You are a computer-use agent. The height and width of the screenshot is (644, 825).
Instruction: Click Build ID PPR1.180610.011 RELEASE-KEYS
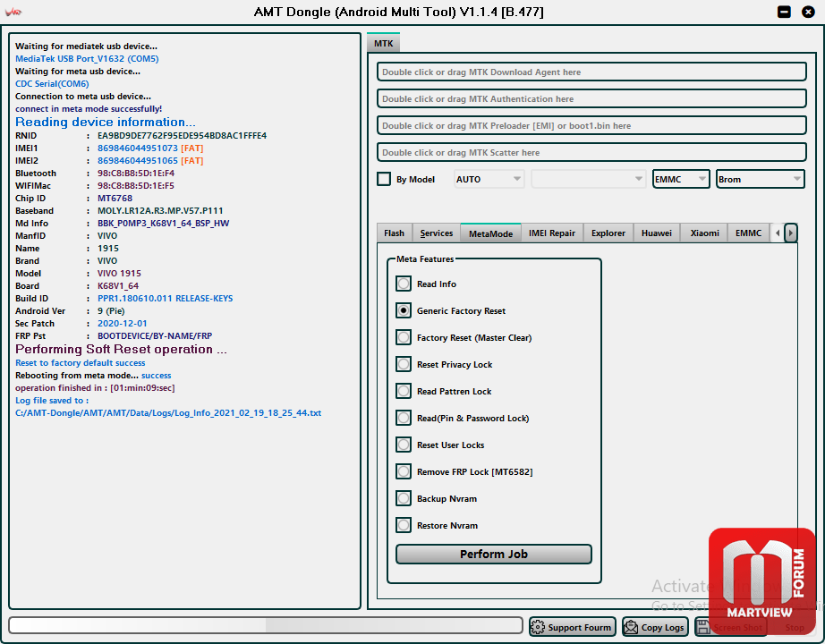point(166,299)
